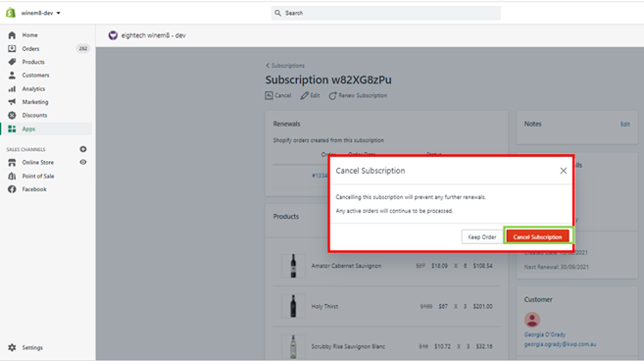
Task: Open Marketing in the sidebar
Action: 35,102
